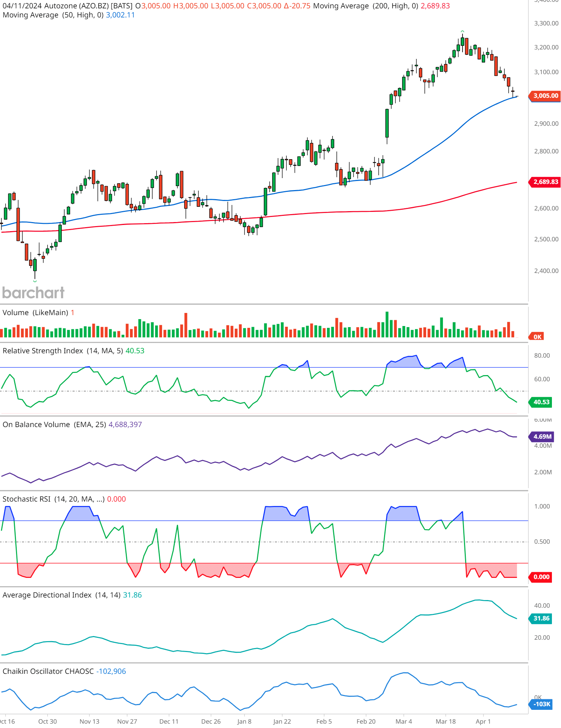Click the red 3,005.00 price axis tag
The width and height of the screenshot is (561, 728).
coord(545,96)
